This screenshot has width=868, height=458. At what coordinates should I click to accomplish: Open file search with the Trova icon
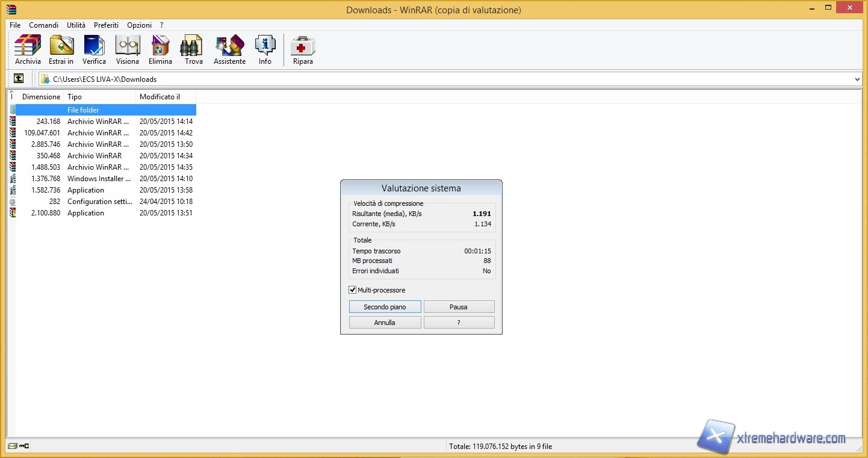(x=192, y=49)
